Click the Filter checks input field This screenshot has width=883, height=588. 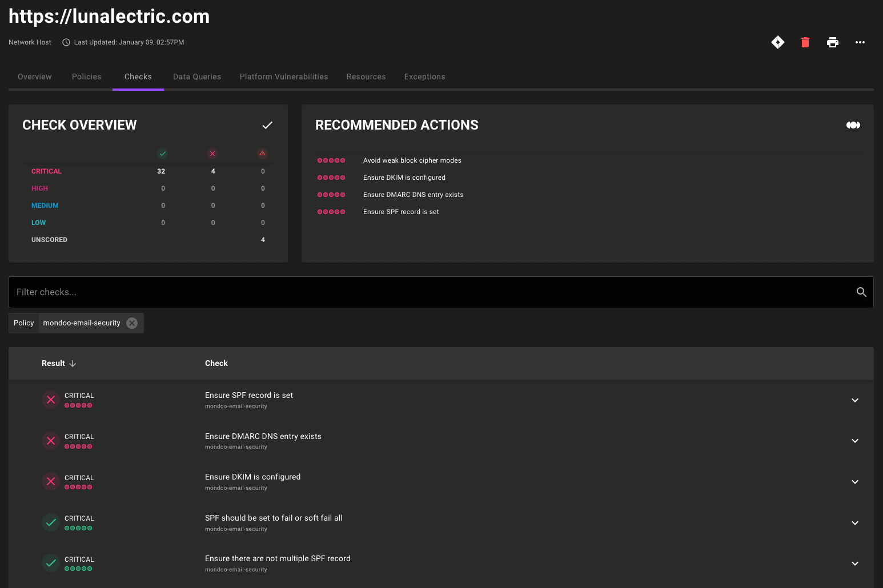tap(428, 292)
